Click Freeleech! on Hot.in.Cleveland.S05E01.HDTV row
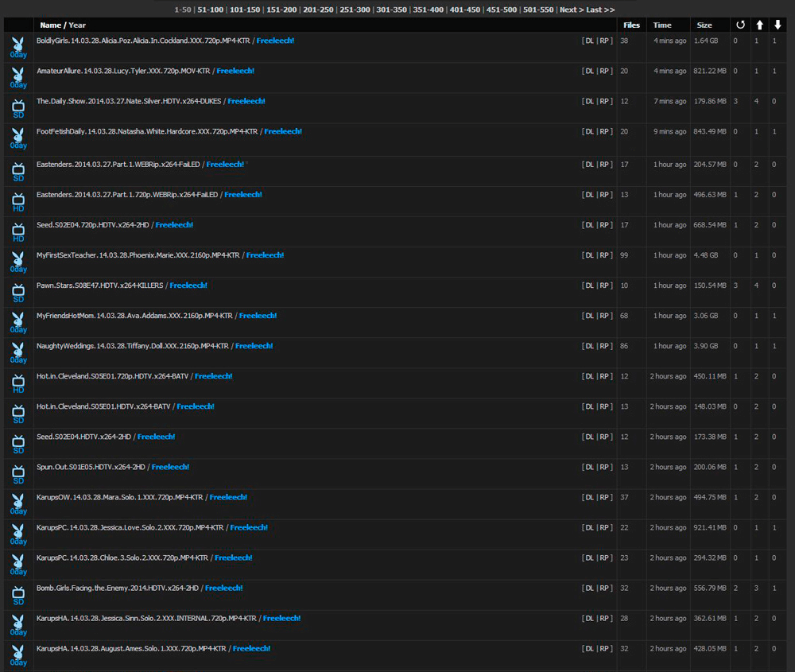The height and width of the screenshot is (672, 795). click(x=196, y=406)
